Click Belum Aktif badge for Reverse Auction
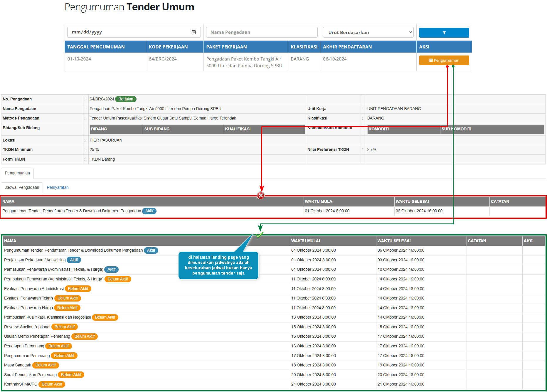The width and height of the screenshot is (547, 392). (65, 327)
